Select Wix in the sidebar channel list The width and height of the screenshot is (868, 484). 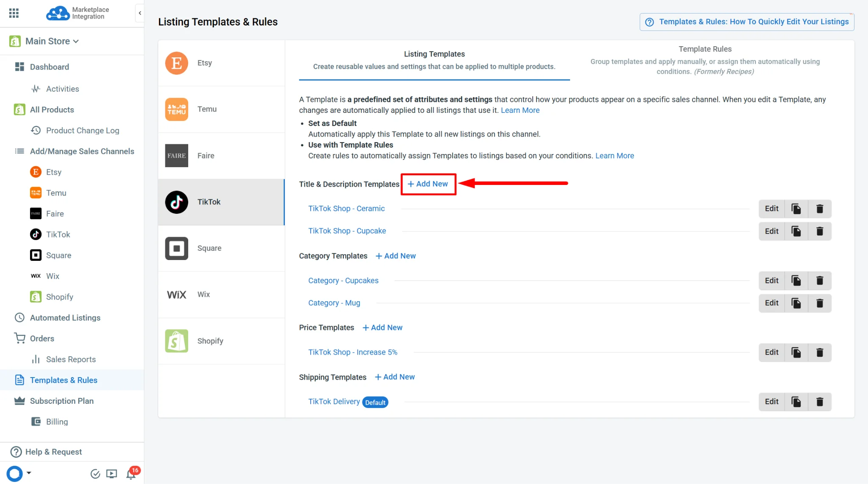tap(53, 276)
